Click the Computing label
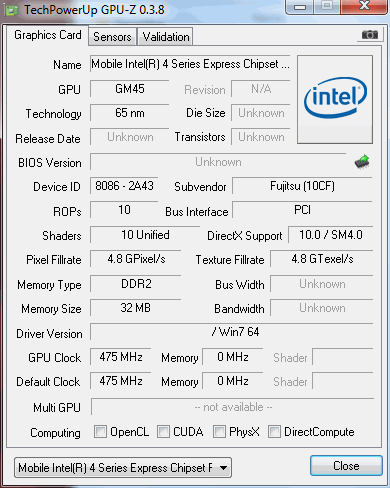The image size is (390, 488). click(x=55, y=433)
